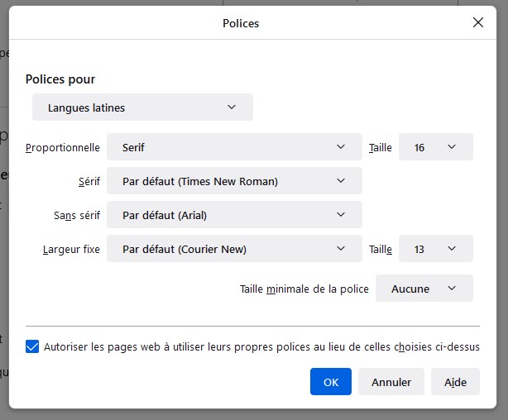Screen dimensions: 508x420
Task: Open help via the Aide button
Action: tap(455, 382)
